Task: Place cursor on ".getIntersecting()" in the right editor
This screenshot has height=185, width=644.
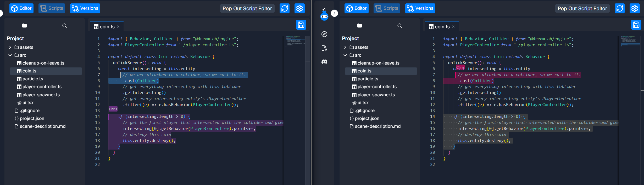Action: click(479, 93)
